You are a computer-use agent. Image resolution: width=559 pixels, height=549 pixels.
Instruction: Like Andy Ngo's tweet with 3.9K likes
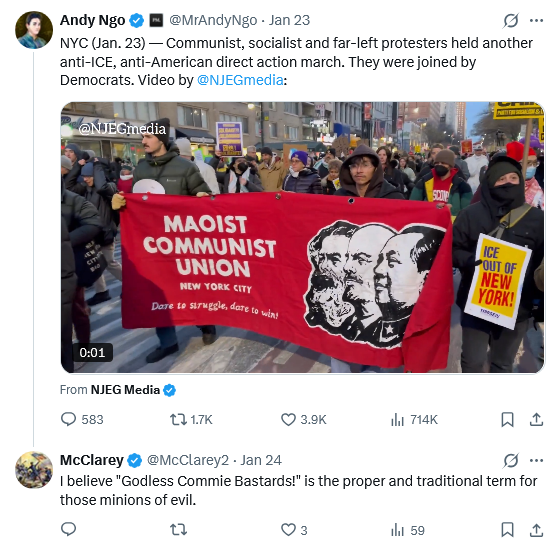(x=303, y=420)
